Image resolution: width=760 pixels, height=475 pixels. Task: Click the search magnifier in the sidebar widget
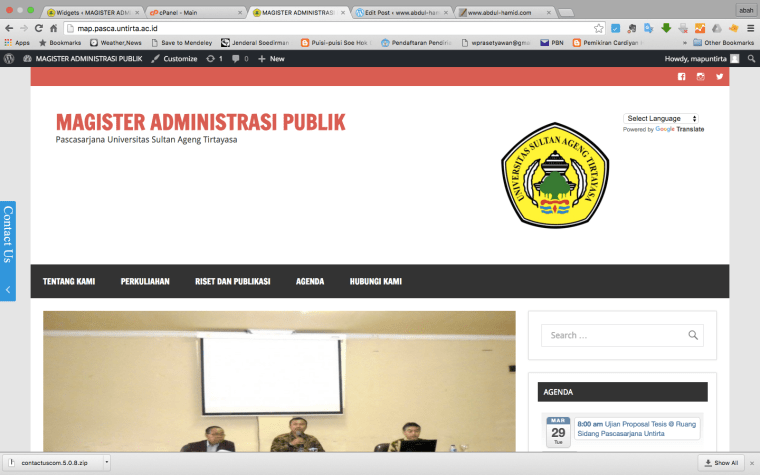pyautogui.click(x=693, y=335)
